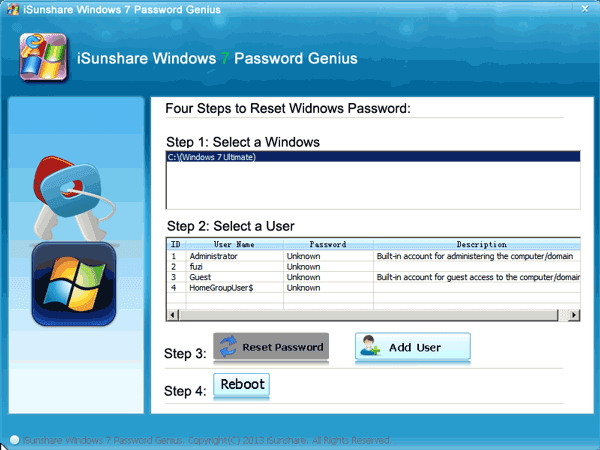Select the C:\(Windows 7 Ultimate) entry

373,157
